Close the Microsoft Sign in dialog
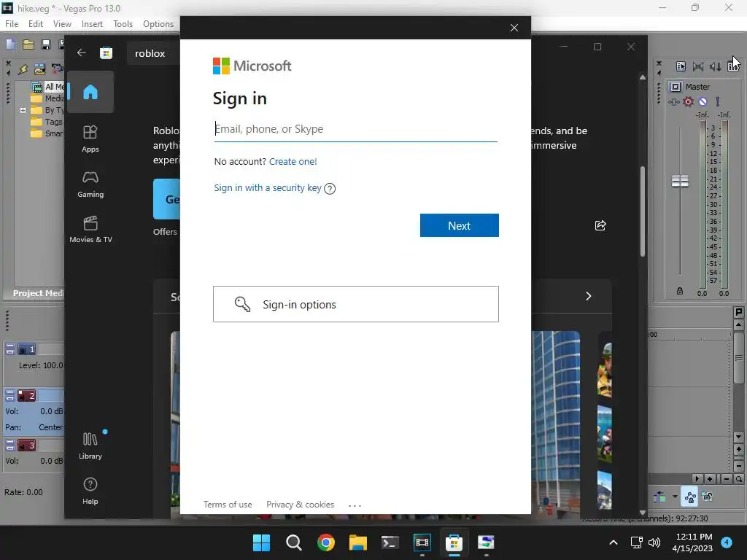747x560 pixels. [x=514, y=28]
